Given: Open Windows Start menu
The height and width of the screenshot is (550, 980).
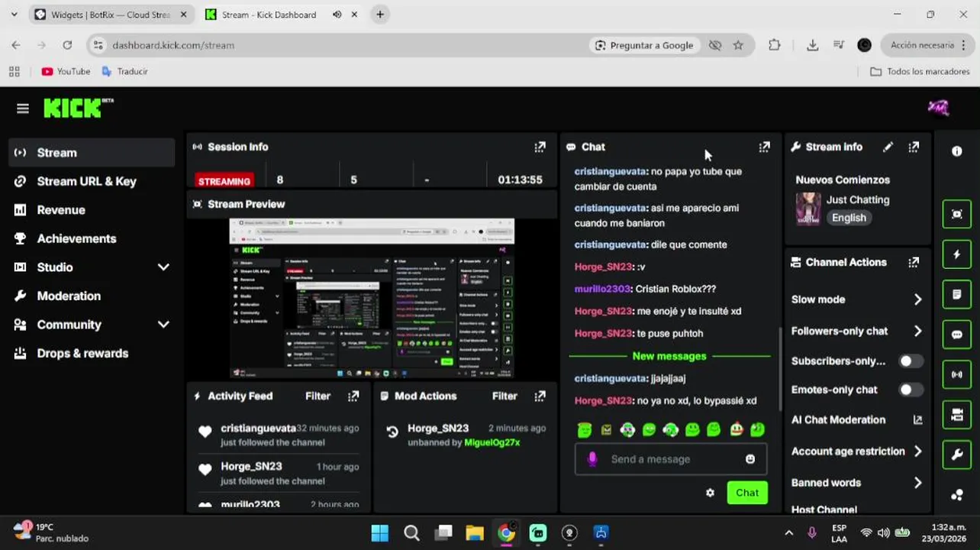Looking at the screenshot, I should tap(379, 532).
